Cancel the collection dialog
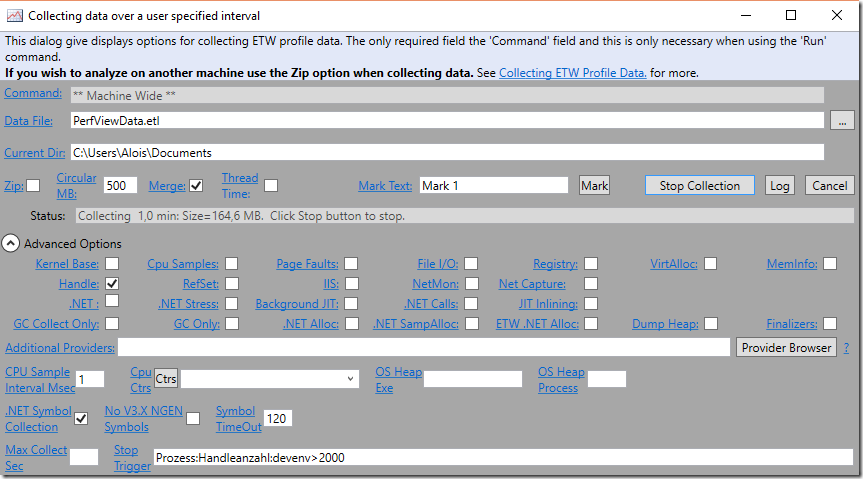This screenshot has width=863, height=479. 829,186
